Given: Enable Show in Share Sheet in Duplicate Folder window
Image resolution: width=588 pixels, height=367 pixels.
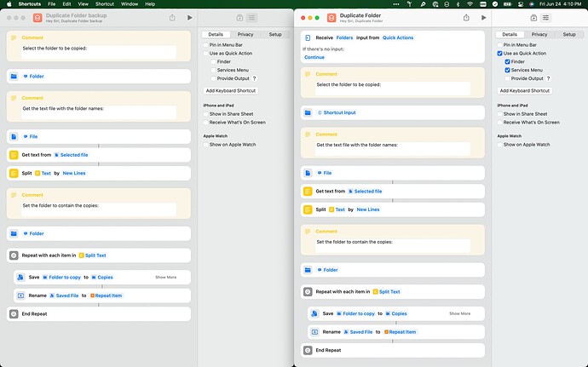Looking at the screenshot, I should click(x=500, y=114).
